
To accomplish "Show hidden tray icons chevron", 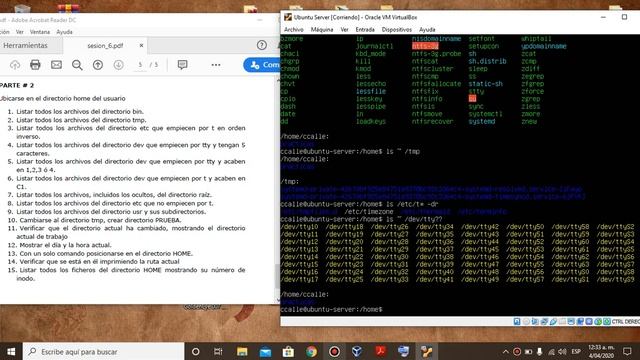I will (505, 351).
